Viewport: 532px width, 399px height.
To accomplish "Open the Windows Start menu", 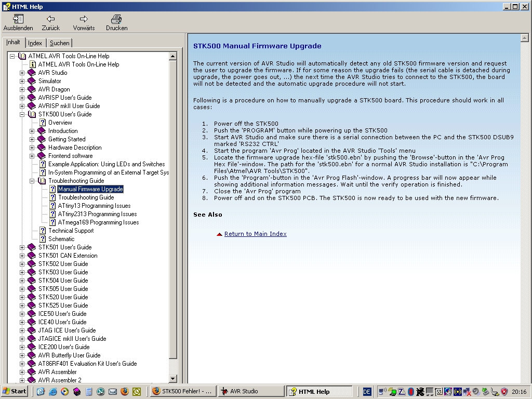I will tap(15, 391).
